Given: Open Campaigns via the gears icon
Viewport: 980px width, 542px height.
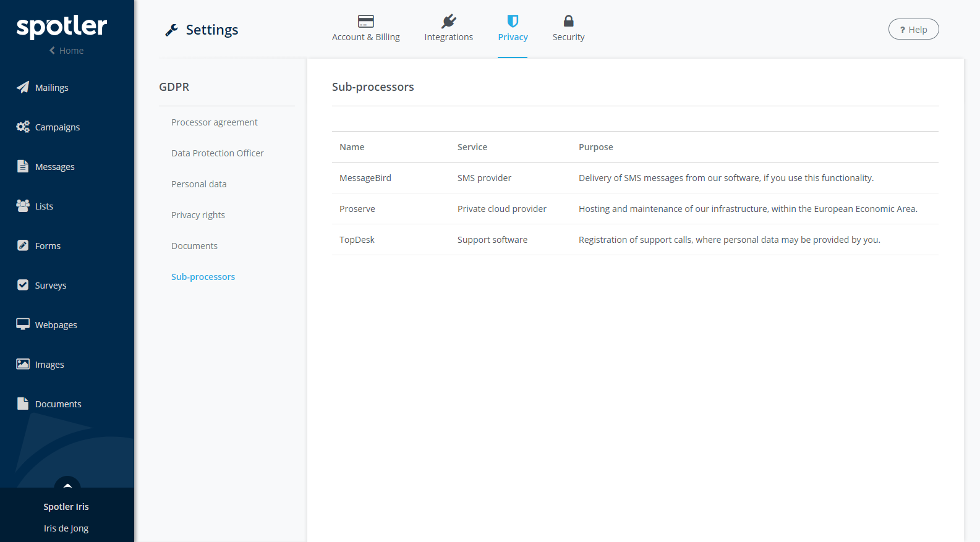Looking at the screenshot, I should pos(23,127).
